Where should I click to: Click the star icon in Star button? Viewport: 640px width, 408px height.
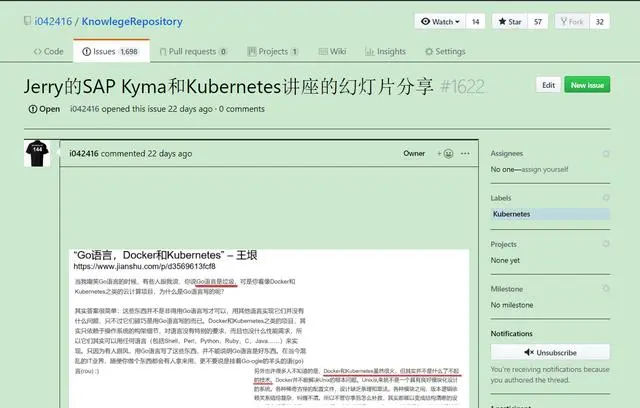click(502, 21)
